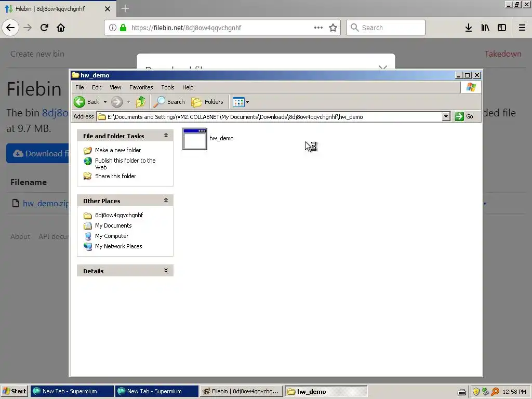Image resolution: width=532 pixels, height=399 pixels.
Task: Click the browser Home icon
Action: (61, 28)
